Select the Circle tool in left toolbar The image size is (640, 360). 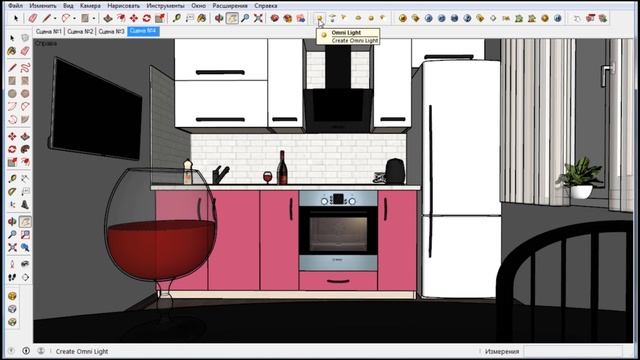[12, 94]
